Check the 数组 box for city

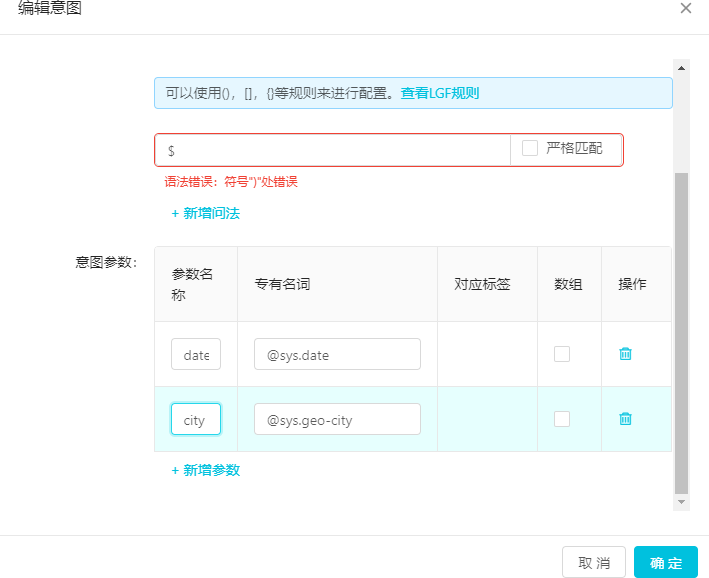562,419
